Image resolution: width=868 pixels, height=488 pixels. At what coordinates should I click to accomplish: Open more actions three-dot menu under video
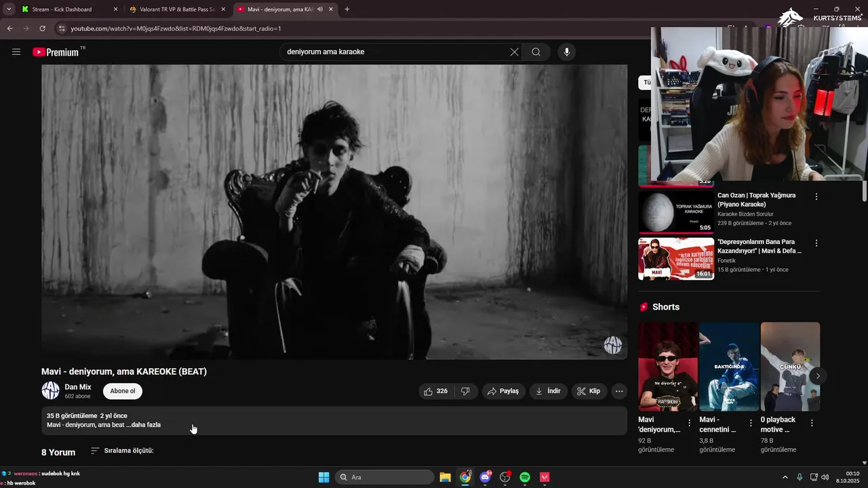pos(618,391)
